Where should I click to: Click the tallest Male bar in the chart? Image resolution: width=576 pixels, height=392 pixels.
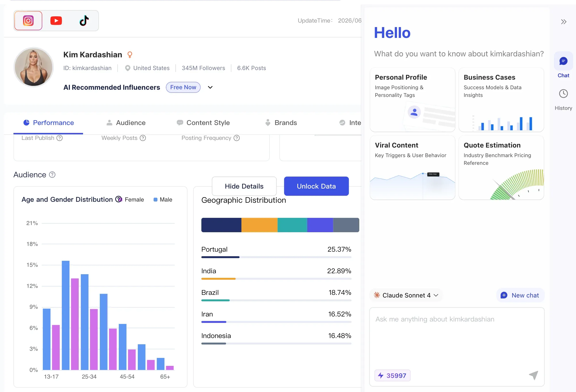(66, 315)
